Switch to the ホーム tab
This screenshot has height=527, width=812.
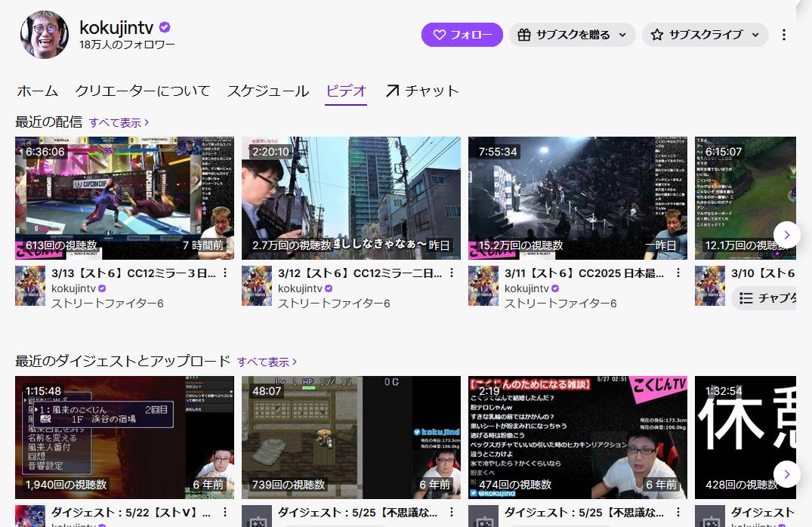pyautogui.click(x=37, y=91)
